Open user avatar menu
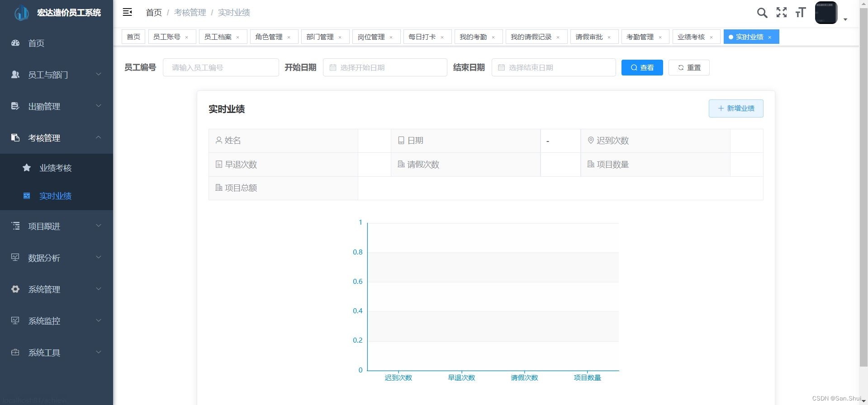 pyautogui.click(x=826, y=13)
